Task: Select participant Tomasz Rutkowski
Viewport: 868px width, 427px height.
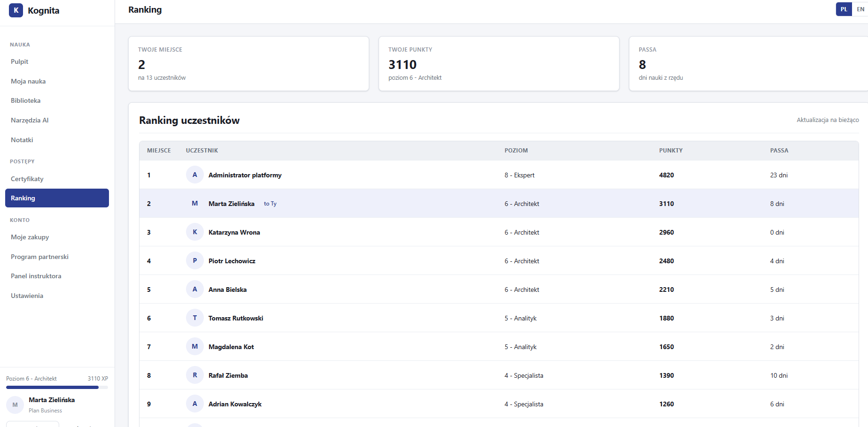Action: pyautogui.click(x=236, y=318)
